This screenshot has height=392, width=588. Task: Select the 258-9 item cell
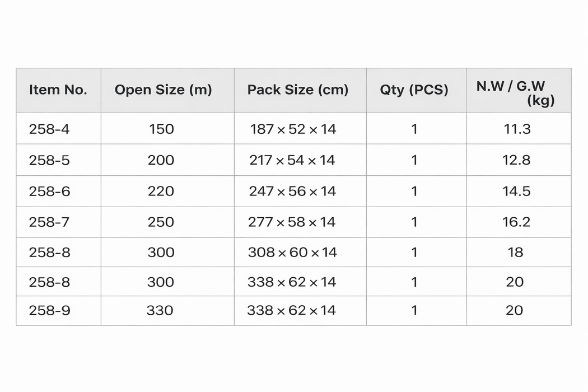point(49,310)
